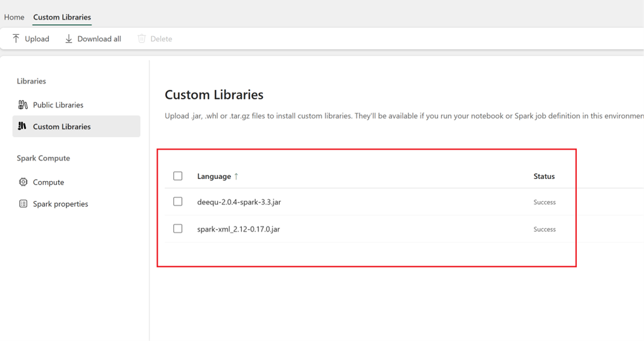Click the Status column header
Screen dimensions: 644x341
click(x=544, y=177)
